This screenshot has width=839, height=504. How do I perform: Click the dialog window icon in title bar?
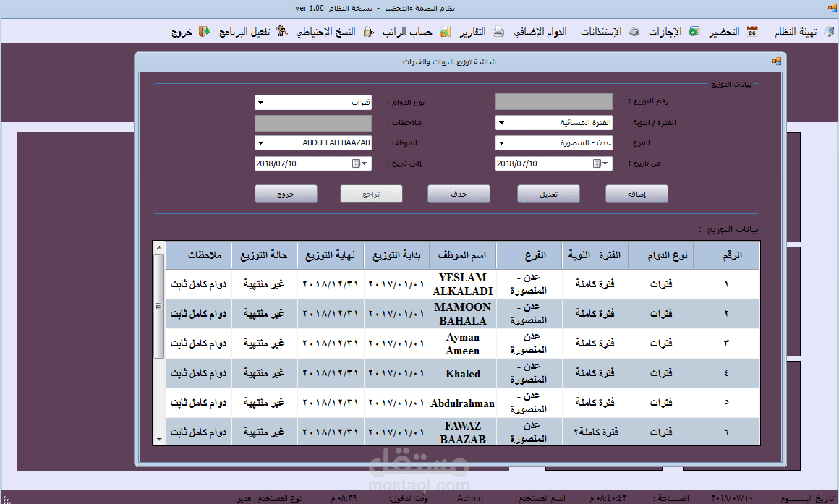pyautogui.click(x=776, y=61)
